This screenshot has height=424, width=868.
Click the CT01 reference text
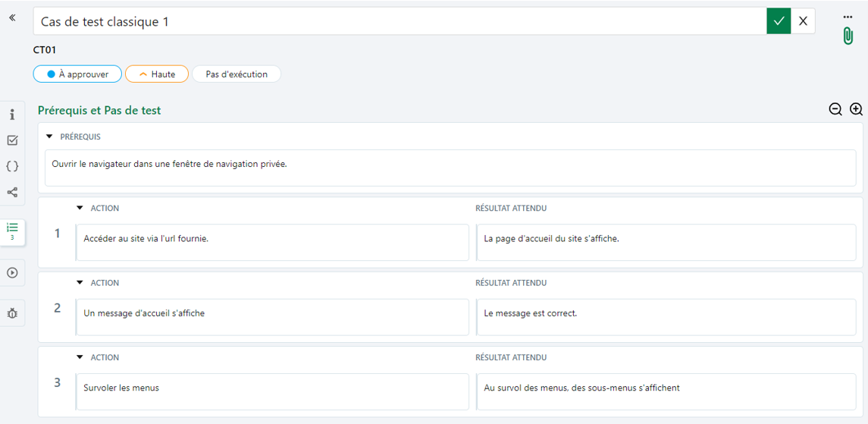click(45, 50)
